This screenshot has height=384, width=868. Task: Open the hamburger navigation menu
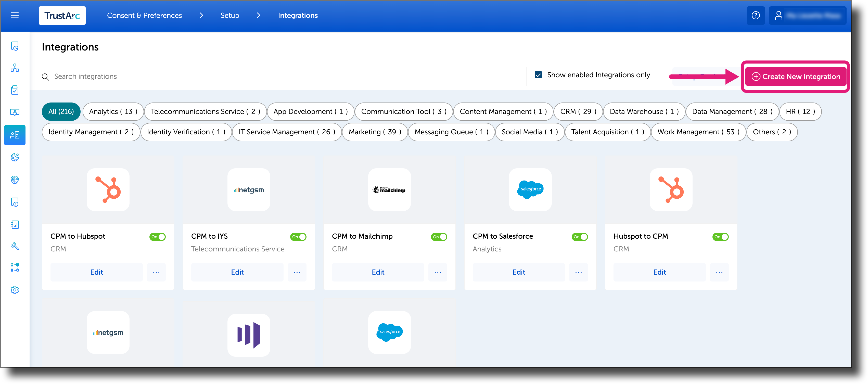pyautogui.click(x=15, y=16)
